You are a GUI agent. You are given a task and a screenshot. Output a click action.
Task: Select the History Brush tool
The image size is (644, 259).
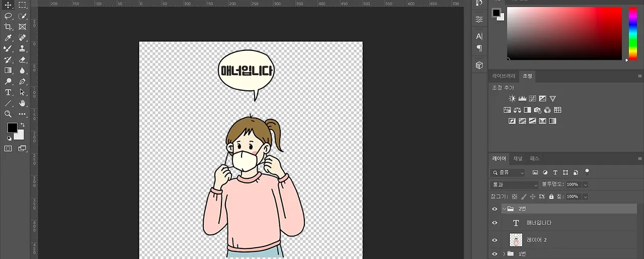pos(8,59)
